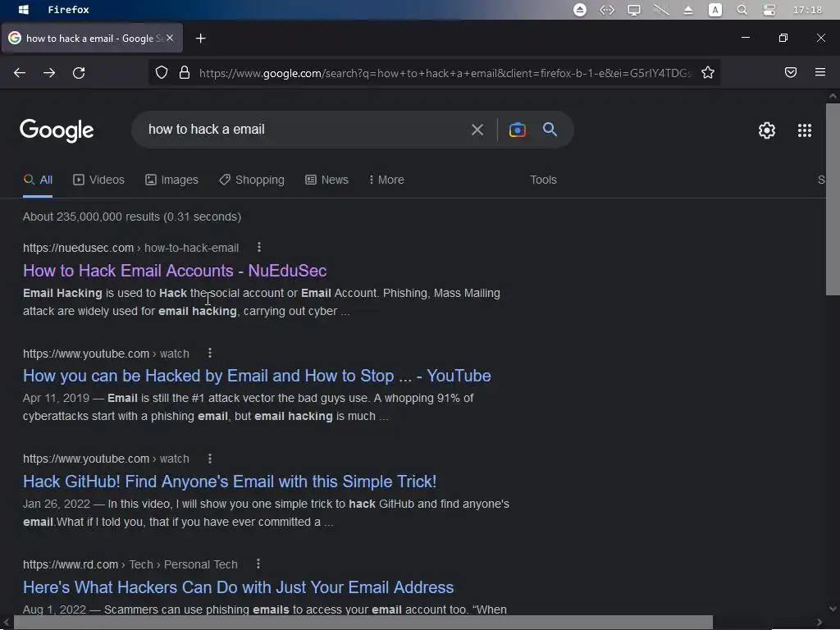The image size is (840, 630).
Task: Reload the current page
Action: click(x=79, y=73)
